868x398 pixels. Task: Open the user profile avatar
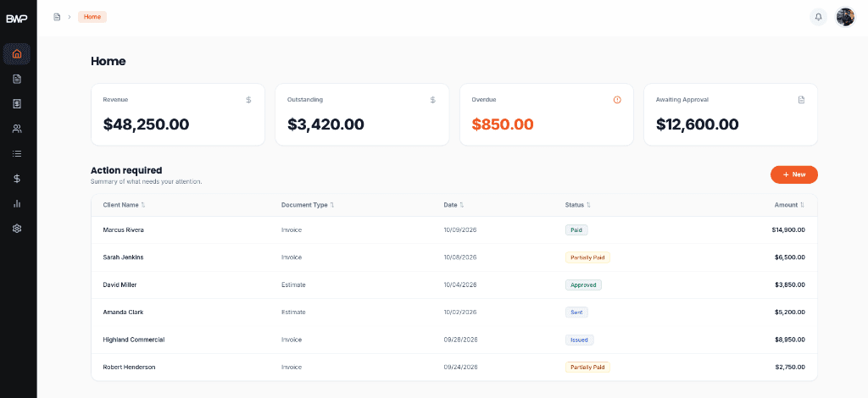click(x=845, y=17)
